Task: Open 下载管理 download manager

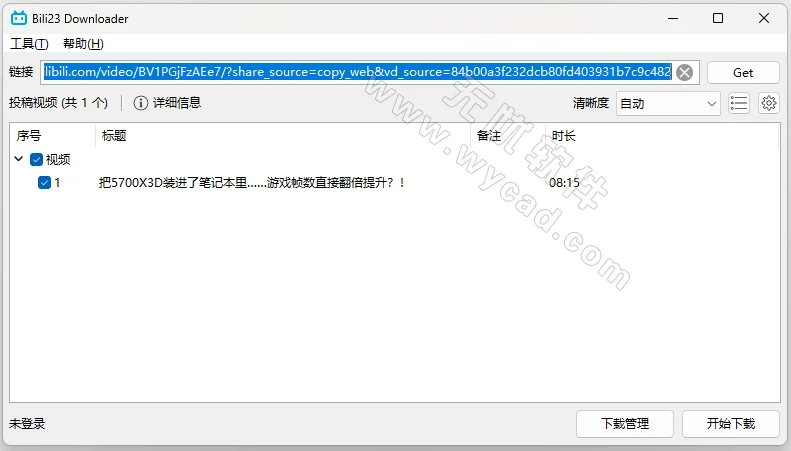Action: click(x=625, y=423)
